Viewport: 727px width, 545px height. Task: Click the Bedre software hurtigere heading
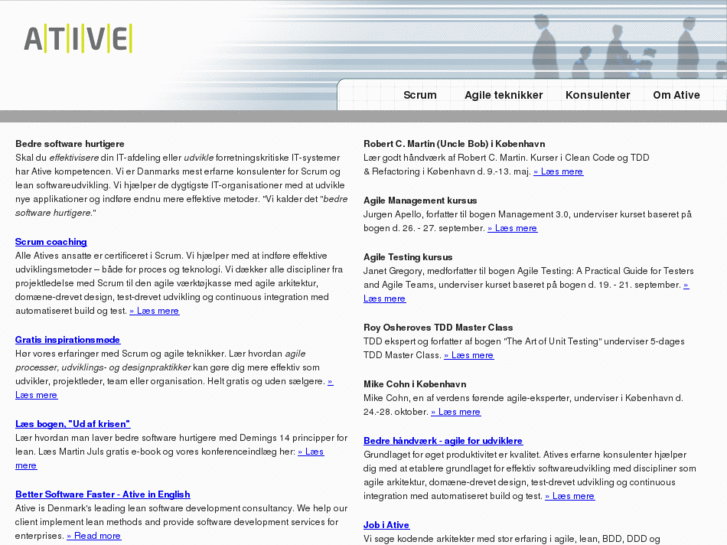click(70, 144)
